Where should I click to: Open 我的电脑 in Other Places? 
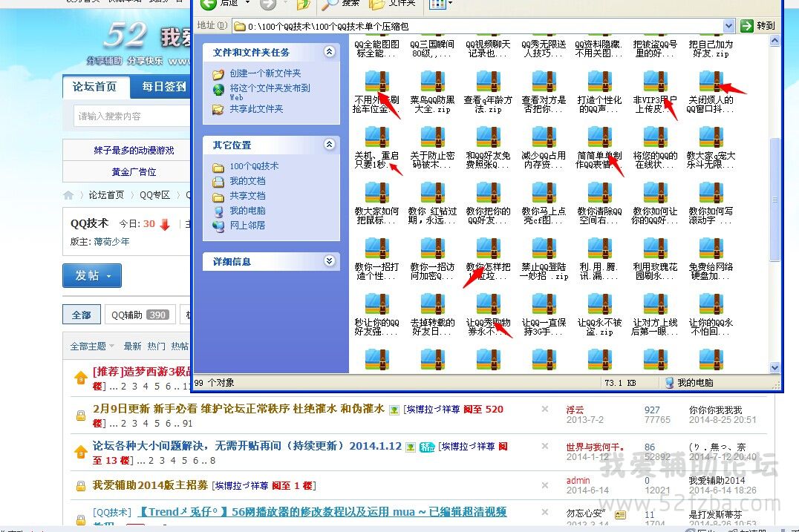[x=247, y=210]
